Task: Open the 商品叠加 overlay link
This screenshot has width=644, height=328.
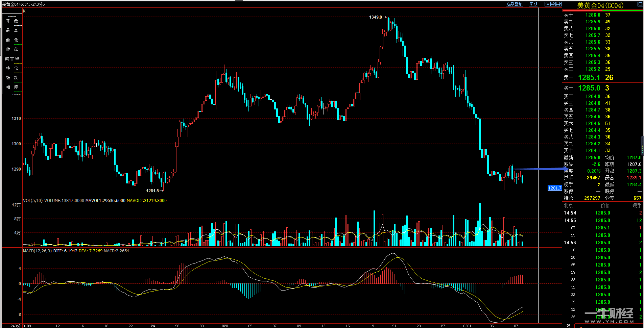Action: point(514,4)
